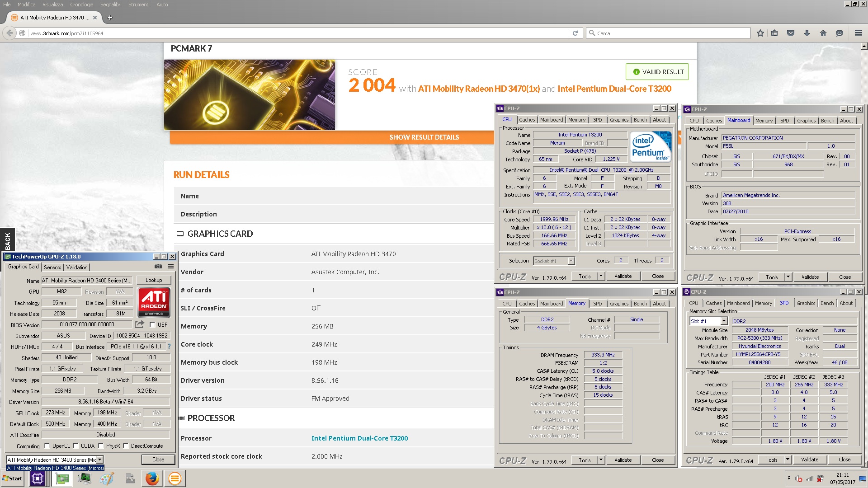868x488 pixels.
Task: Click the GPU-Z BIOS export share icon
Action: 139,324
